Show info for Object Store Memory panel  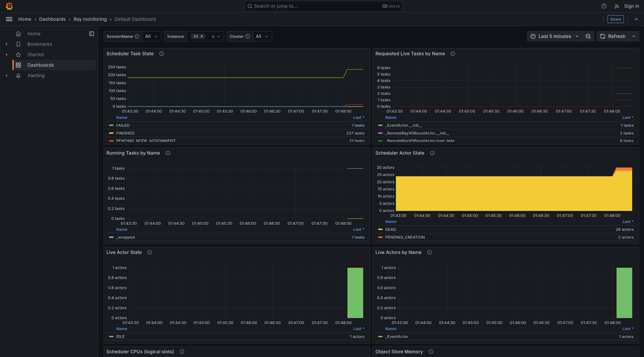431,351
